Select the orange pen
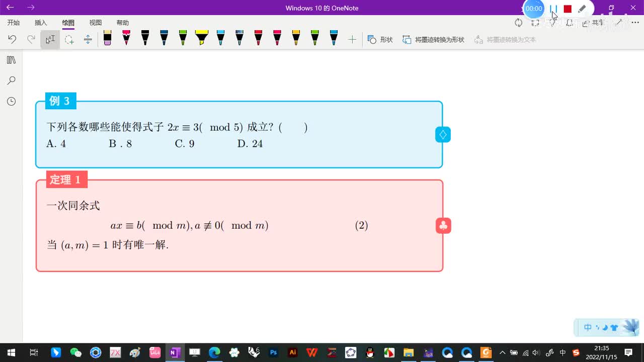Screen dimensions: 644x362 pyautogui.click(x=296, y=38)
